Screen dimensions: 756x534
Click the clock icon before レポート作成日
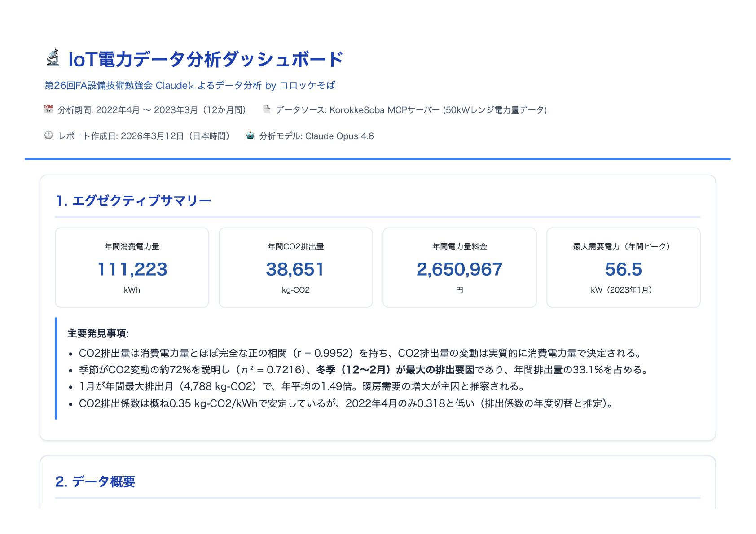tap(48, 136)
